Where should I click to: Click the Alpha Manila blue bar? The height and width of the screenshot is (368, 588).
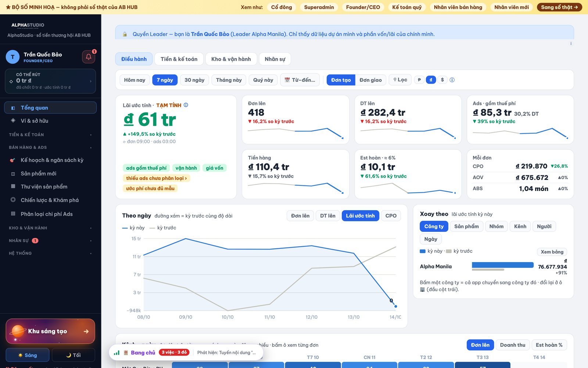coord(502,265)
